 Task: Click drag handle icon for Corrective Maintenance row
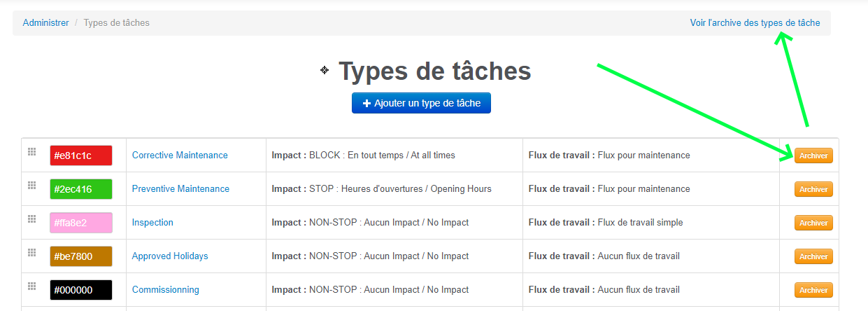click(x=31, y=151)
